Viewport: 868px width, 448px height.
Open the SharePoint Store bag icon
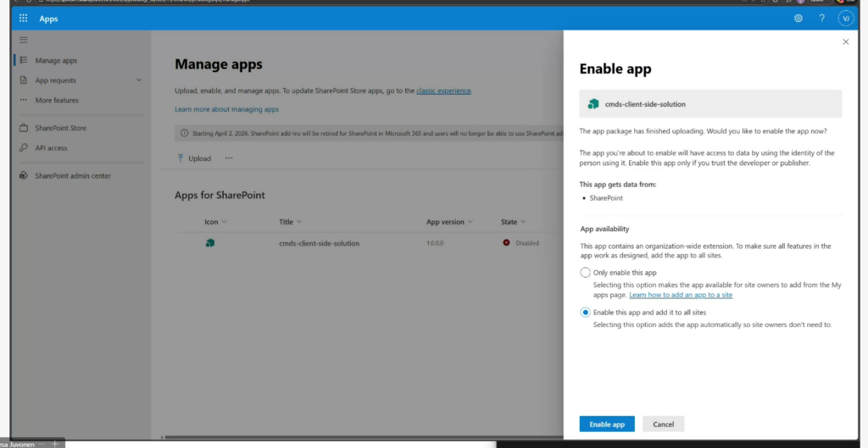pyautogui.click(x=24, y=128)
